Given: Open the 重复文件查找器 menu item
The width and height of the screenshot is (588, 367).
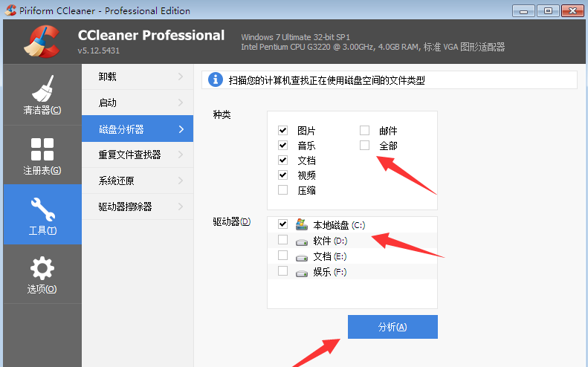Looking at the screenshot, I should (x=138, y=155).
